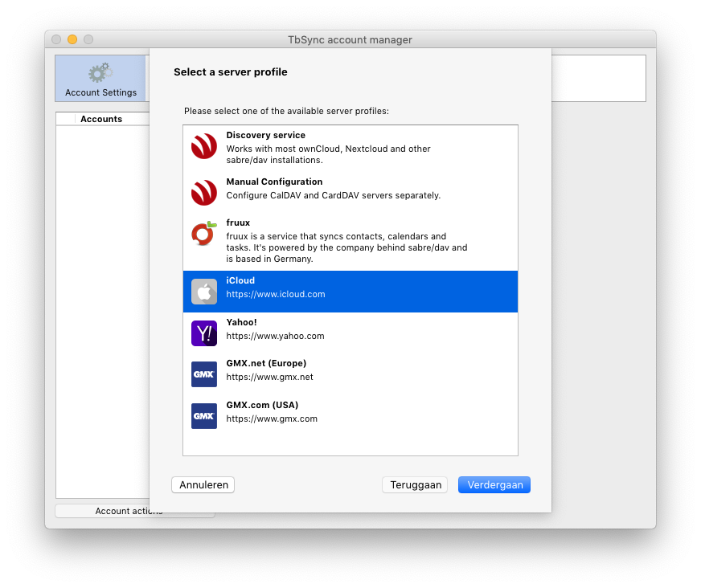Click the Yahoo! purple logo icon
Viewport: 701px width, 588px height.
tap(203, 333)
